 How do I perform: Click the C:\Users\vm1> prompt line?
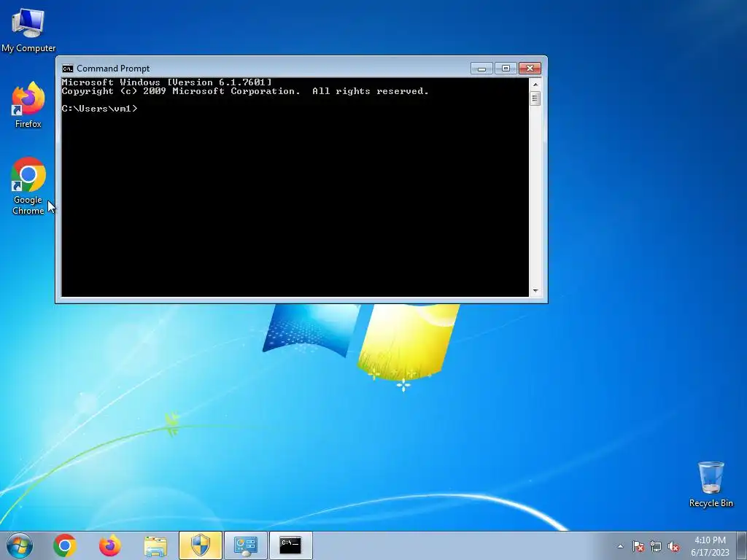(x=99, y=109)
